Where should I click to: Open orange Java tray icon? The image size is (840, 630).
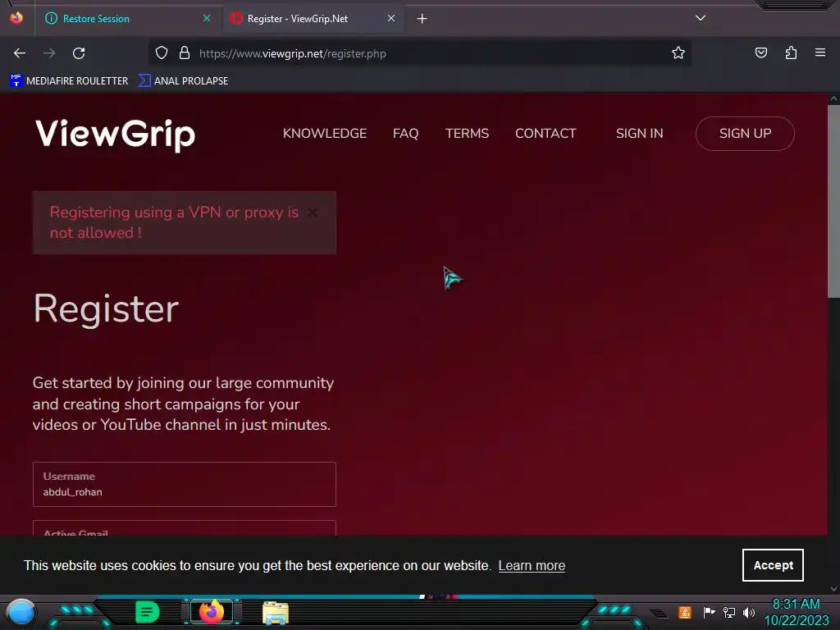(x=685, y=612)
